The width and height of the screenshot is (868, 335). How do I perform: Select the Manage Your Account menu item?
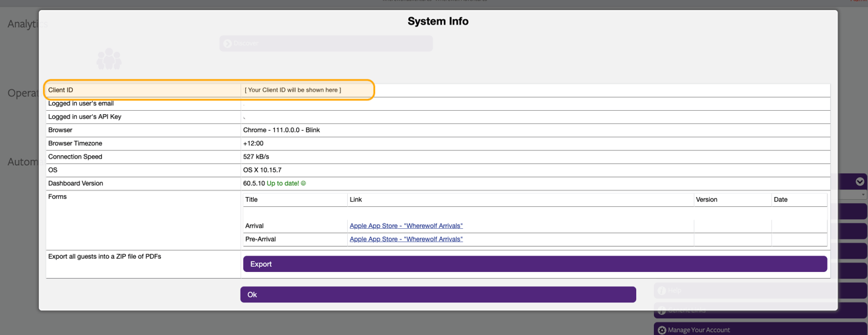pyautogui.click(x=698, y=330)
